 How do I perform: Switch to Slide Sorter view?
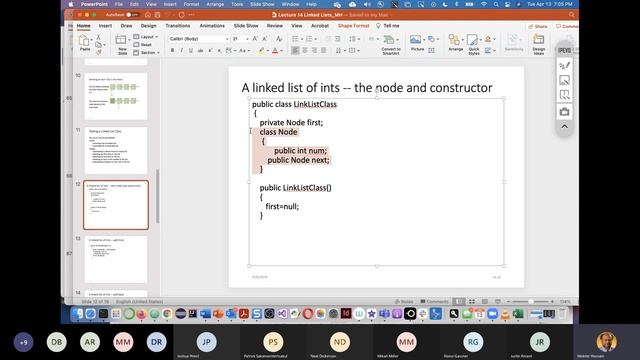[x=472, y=302]
